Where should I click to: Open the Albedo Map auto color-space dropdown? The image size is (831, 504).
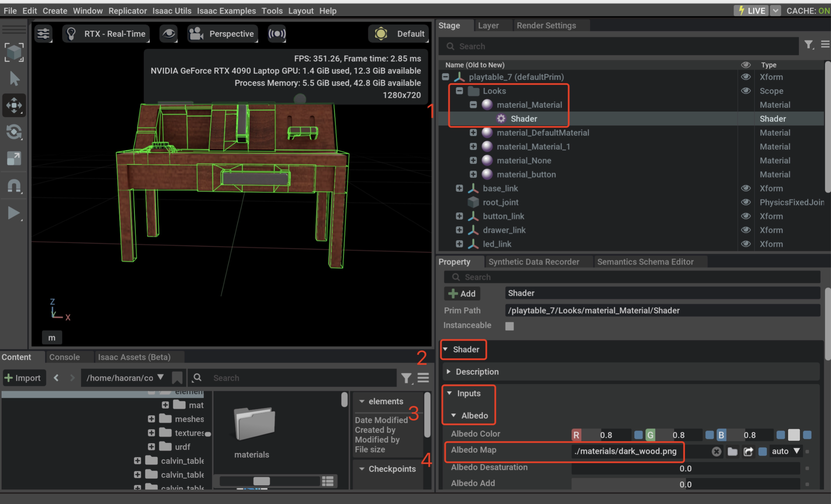tap(786, 451)
